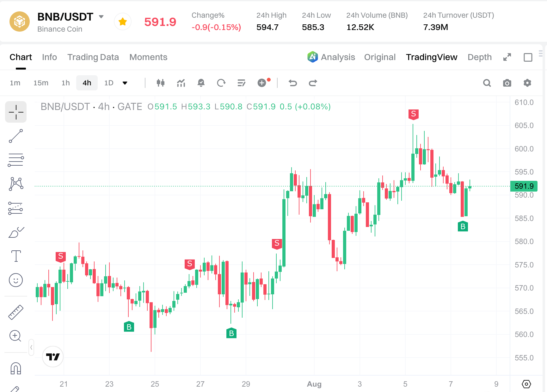
Task: Click the S marker near 605
Action: 414,114
